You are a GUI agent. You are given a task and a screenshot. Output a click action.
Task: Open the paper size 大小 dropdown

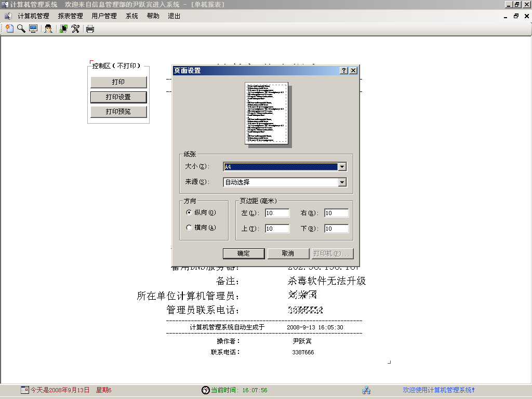(342, 167)
